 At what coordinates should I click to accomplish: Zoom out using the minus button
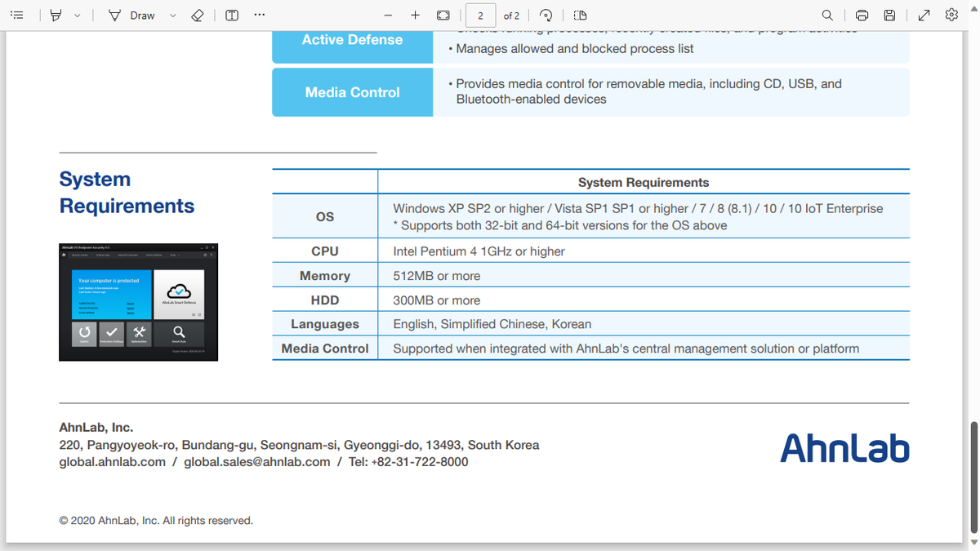tap(389, 15)
